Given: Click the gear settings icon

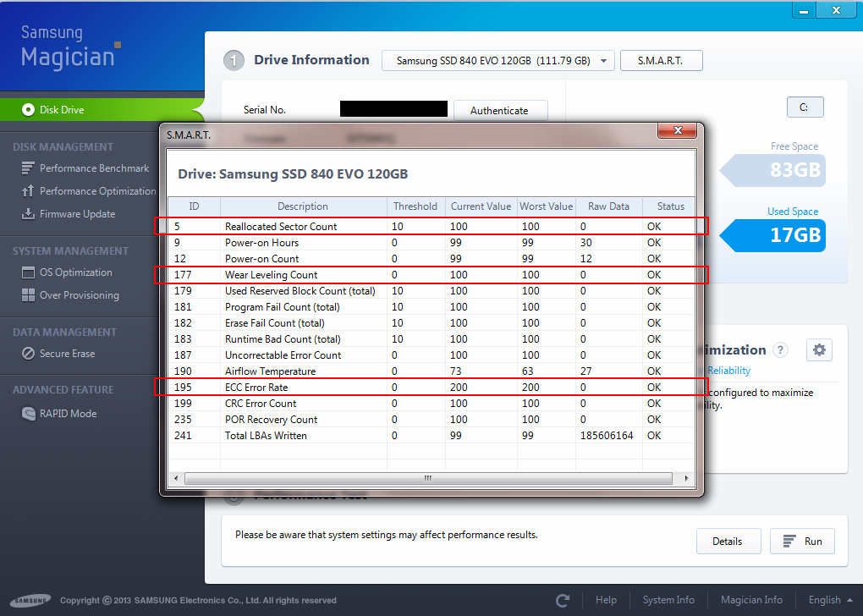Looking at the screenshot, I should (x=818, y=350).
